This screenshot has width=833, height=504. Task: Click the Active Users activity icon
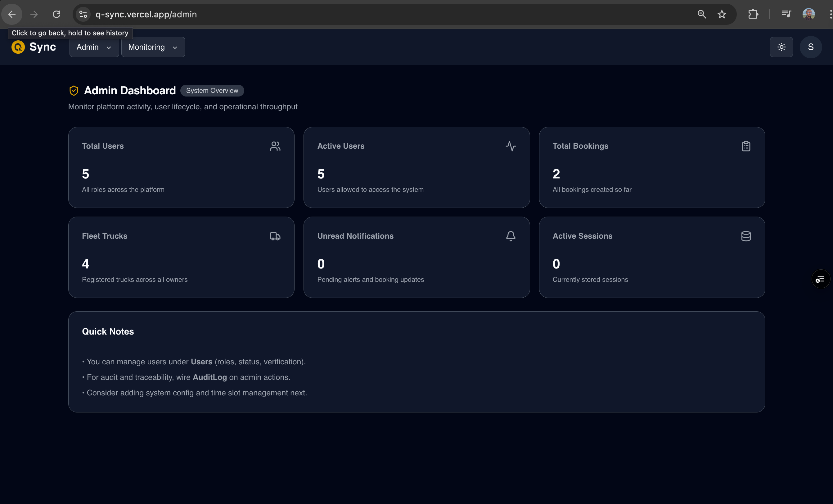click(x=511, y=146)
